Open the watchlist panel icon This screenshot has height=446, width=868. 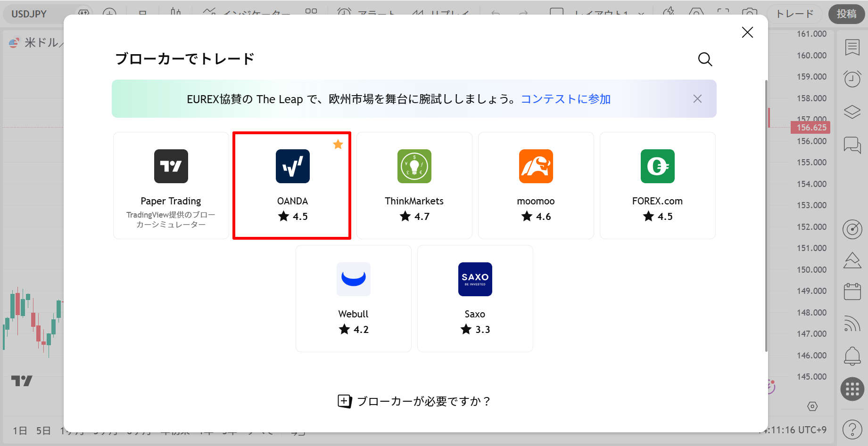pyautogui.click(x=852, y=47)
